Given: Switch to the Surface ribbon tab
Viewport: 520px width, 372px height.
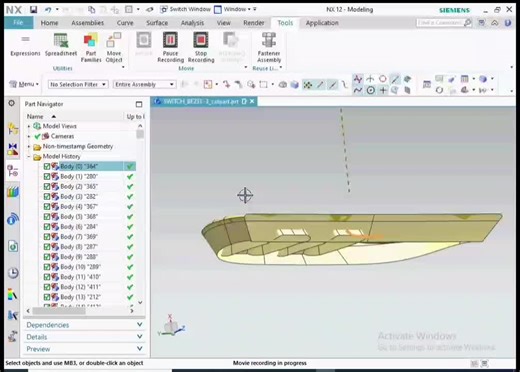Looking at the screenshot, I should pyautogui.click(x=157, y=23).
